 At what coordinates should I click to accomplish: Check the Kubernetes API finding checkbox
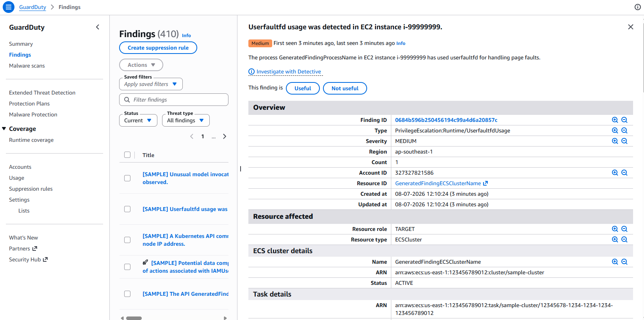point(127,240)
